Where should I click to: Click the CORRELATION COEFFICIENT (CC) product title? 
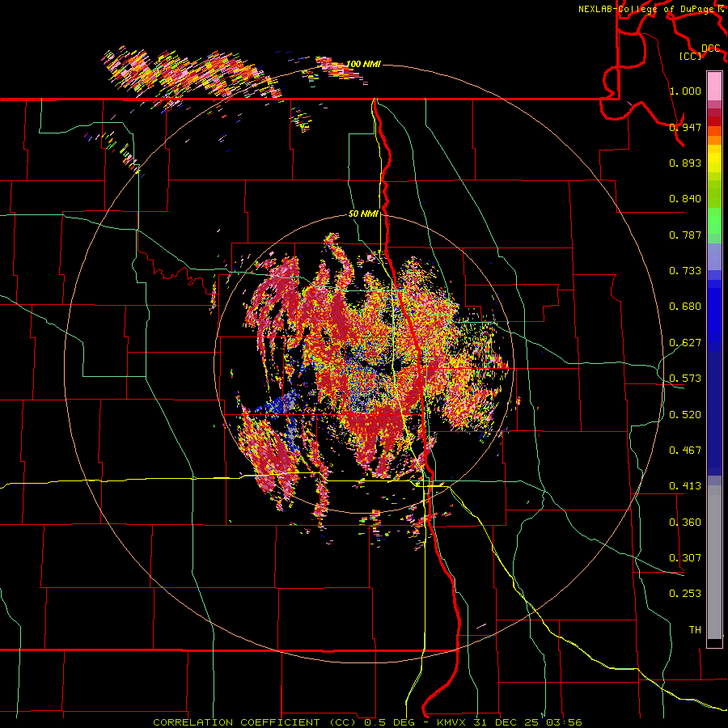point(255,722)
